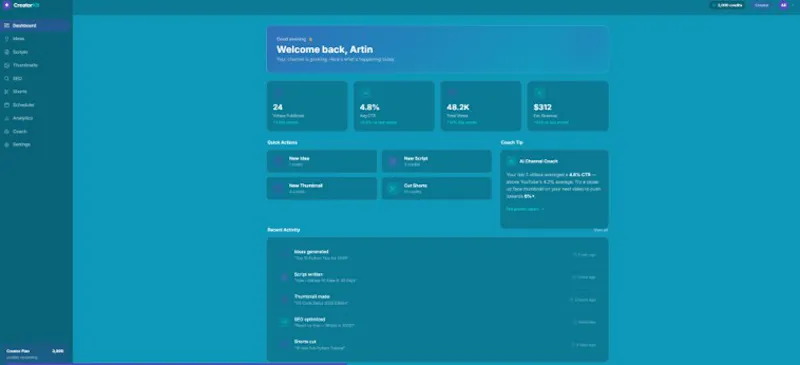Image resolution: width=800 pixels, height=365 pixels.
Task: Click the "Coach Tip" section heading
Action: tap(512, 142)
